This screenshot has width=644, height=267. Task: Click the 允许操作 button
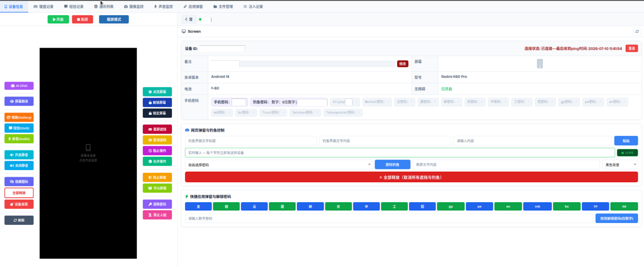pyautogui.click(x=157, y=162)
